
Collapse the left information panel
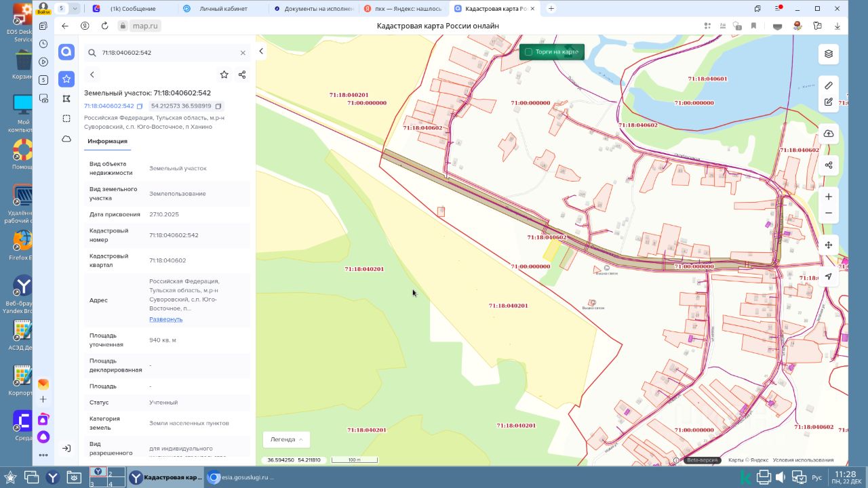click(261, 52)
